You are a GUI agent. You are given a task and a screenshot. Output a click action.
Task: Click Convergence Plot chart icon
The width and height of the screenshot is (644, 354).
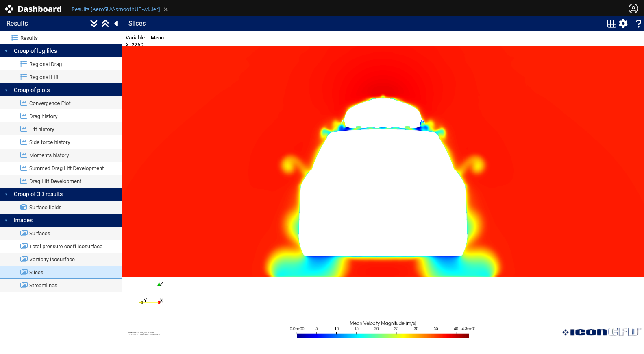(24, 103)
